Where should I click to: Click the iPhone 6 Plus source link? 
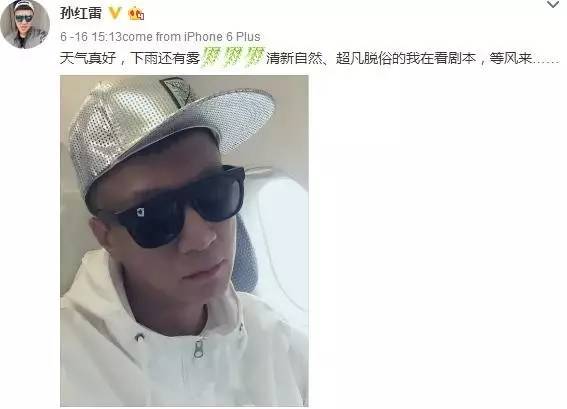[222, 37]
